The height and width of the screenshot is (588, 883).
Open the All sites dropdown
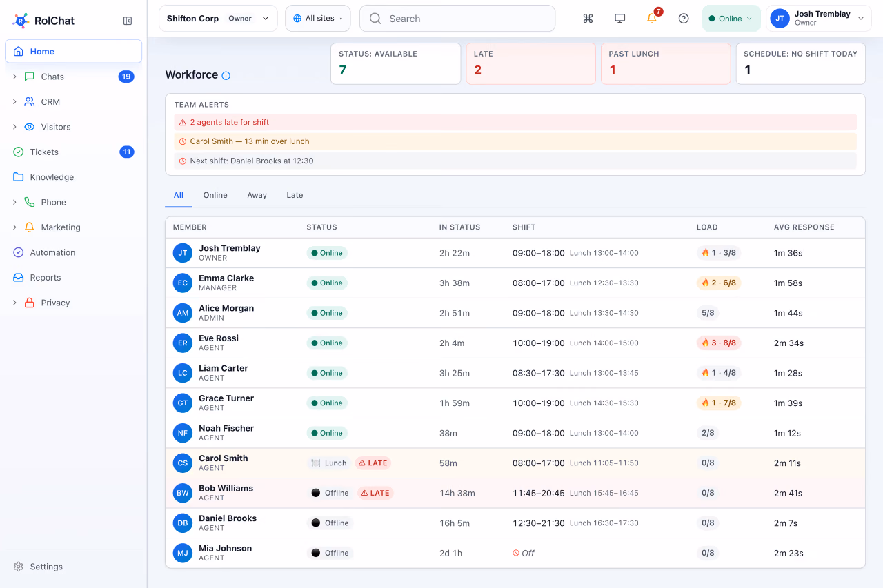pyautogui.click(x=318, y=19)
